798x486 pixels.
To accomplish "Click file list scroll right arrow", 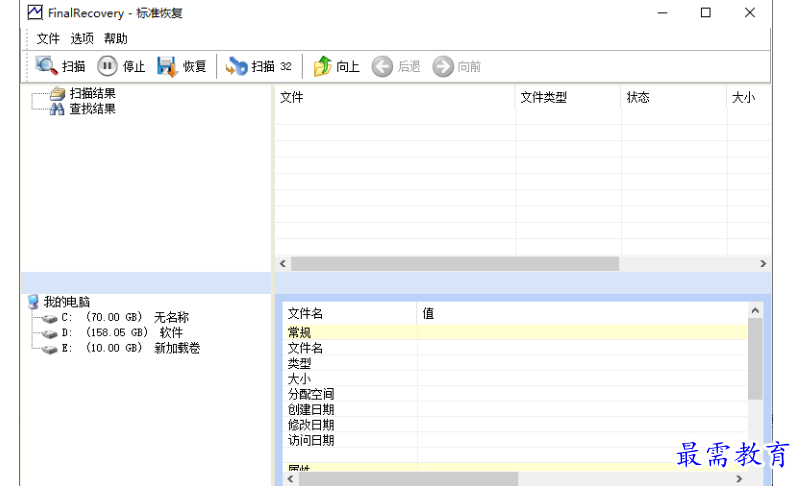I will [x=763, y=264].
